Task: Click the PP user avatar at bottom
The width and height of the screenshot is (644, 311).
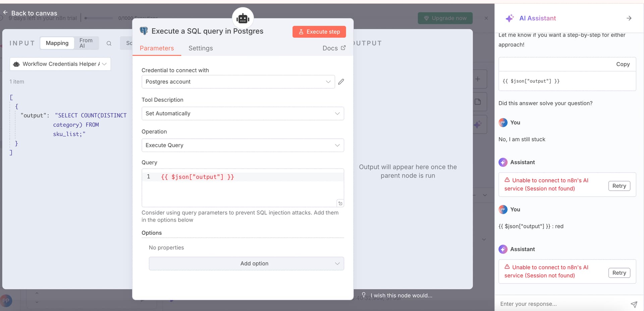Action: 6,301
